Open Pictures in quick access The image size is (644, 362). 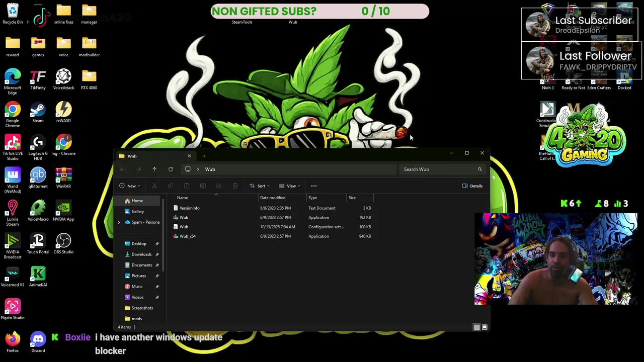(x=138, y=276)
